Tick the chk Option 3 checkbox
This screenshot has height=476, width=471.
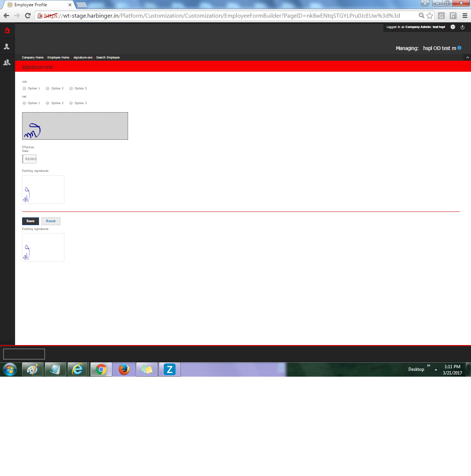pos(71,88)
